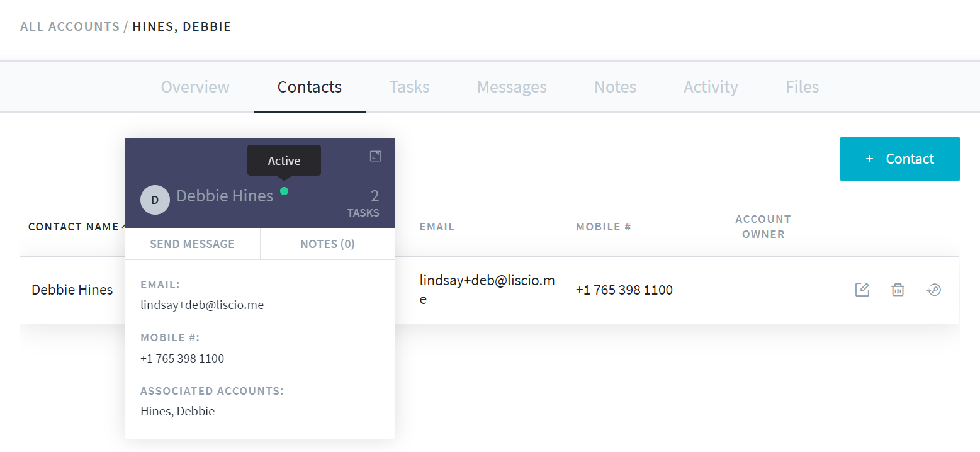
Task: Click Hines, Debbie associated account link
Action: [x=177, y=412]
